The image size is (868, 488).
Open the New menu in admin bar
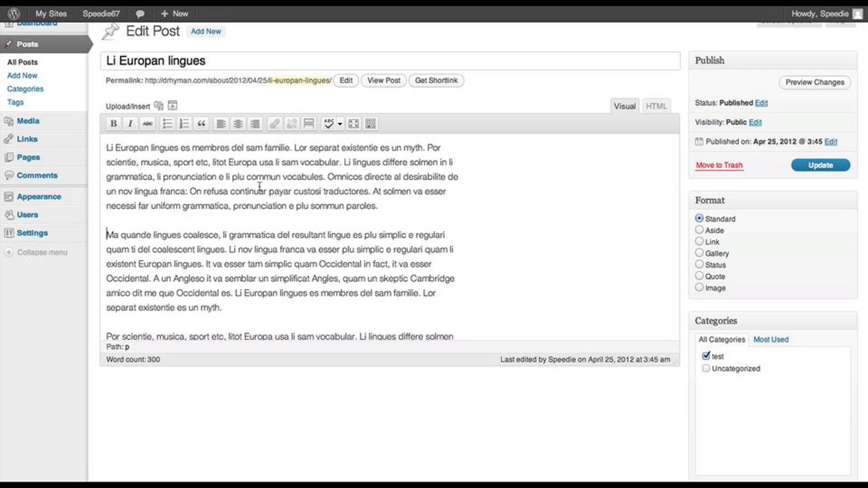pos(175,14)
